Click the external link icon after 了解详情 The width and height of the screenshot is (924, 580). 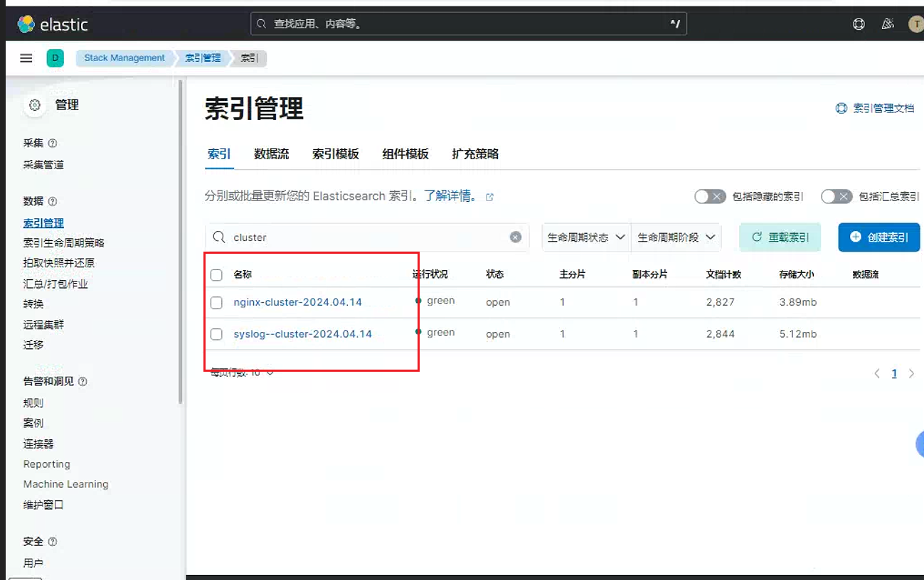tap(489, 197)
